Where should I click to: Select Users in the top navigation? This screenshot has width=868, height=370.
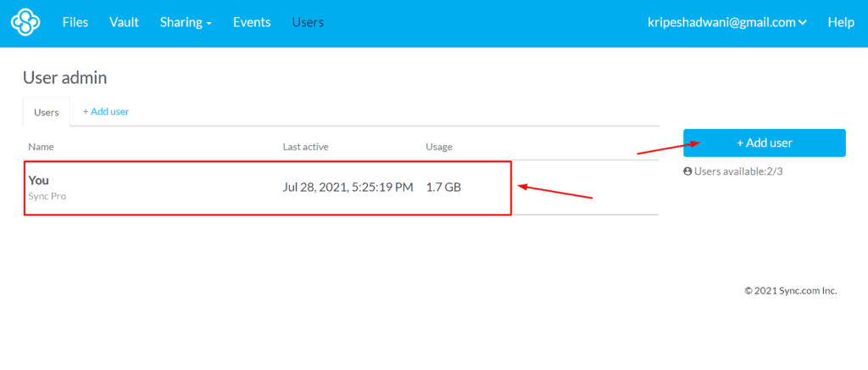pos(308,23)
